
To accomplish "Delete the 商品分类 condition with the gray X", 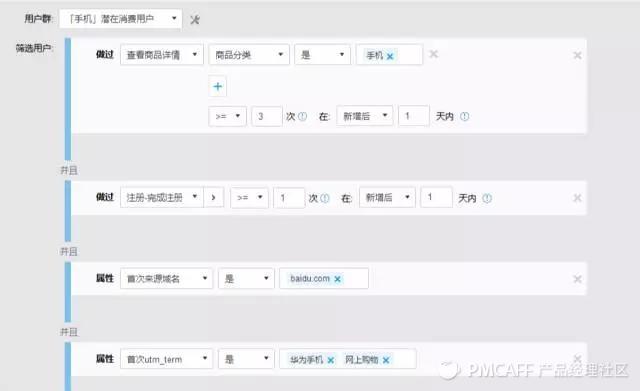I will (433, 54).
